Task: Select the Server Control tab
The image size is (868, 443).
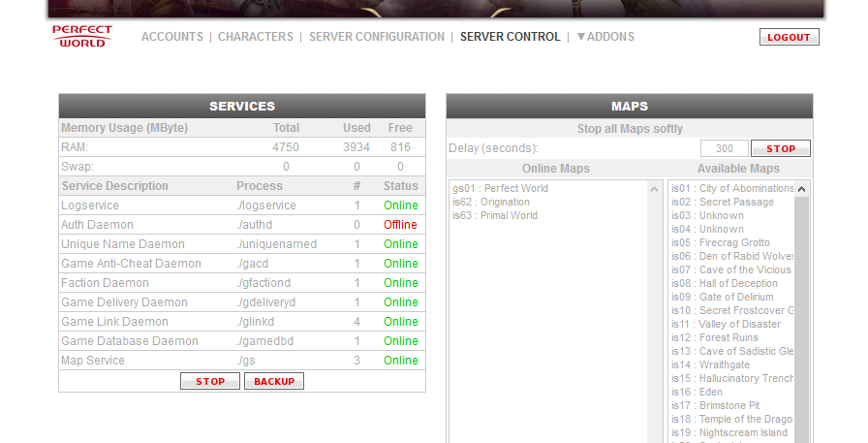Action: coord(510,37)
